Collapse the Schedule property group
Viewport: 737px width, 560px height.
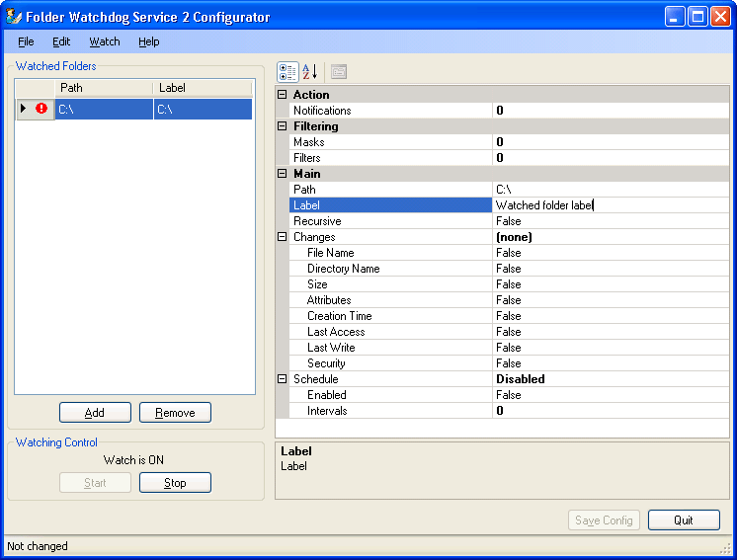coord(282,378)
